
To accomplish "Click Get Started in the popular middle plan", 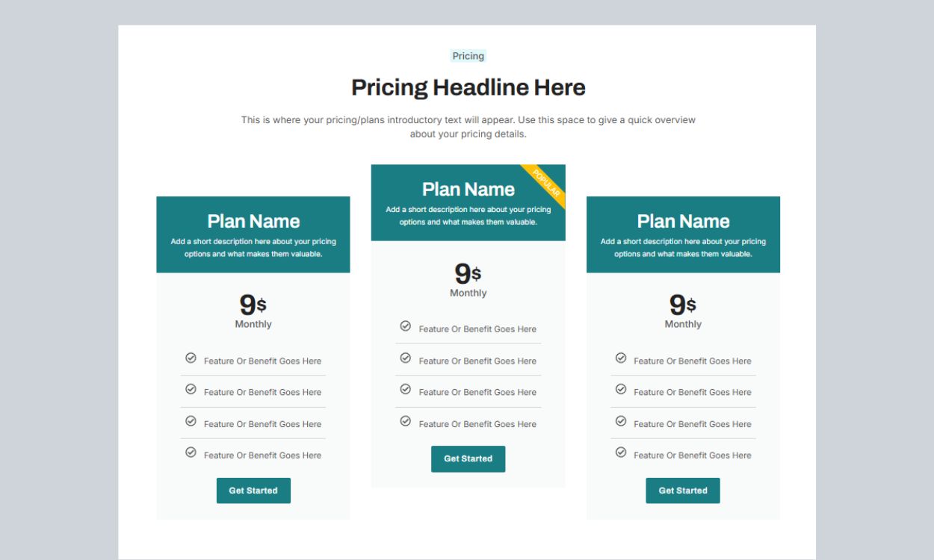I will click(x=468, y=458).
